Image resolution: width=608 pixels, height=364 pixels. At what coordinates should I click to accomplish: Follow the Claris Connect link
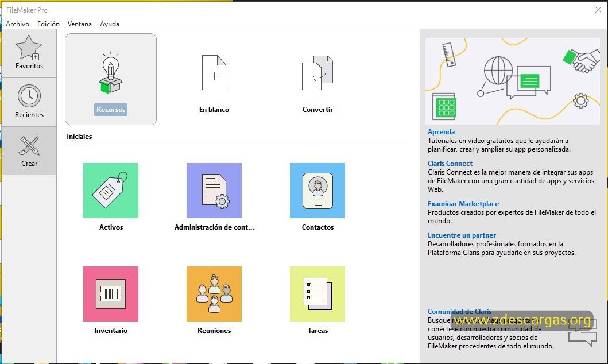[x=450, y=164]
